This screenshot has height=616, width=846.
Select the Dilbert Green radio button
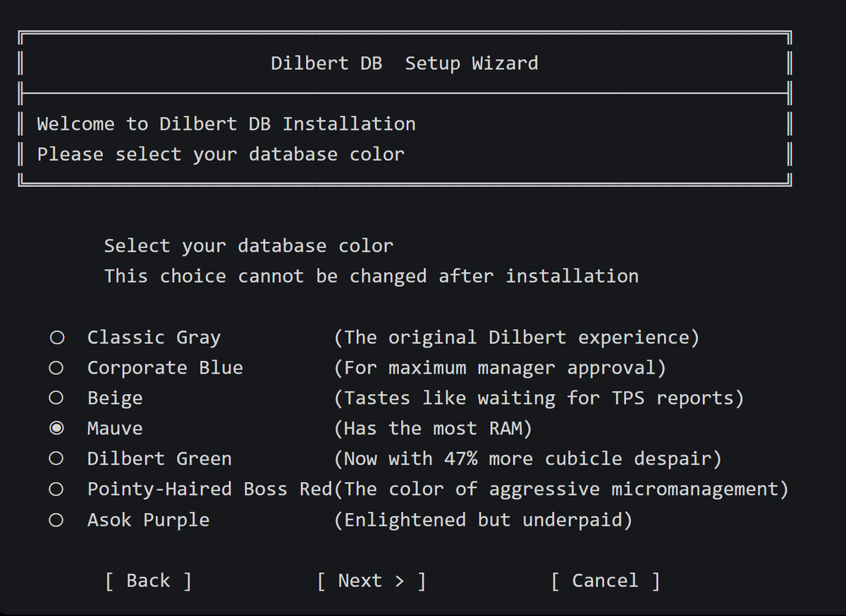57,459
